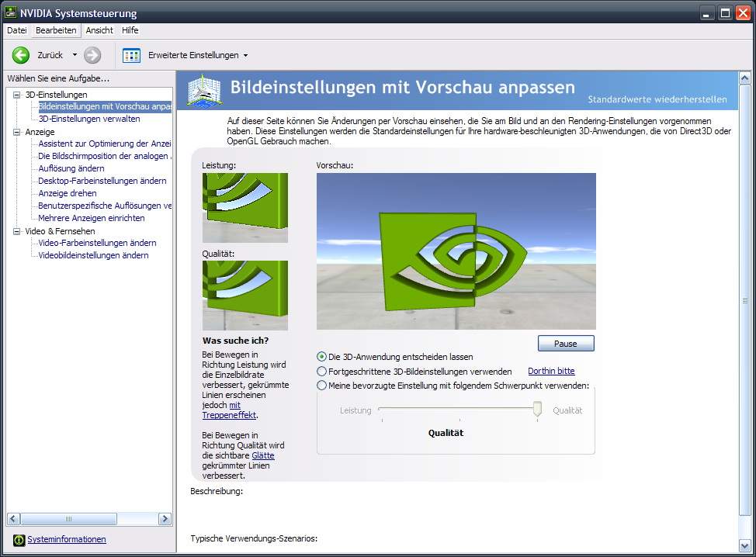Click the view selector grid icon
Screen dimensions: 756x557
[x=131, y=55]
